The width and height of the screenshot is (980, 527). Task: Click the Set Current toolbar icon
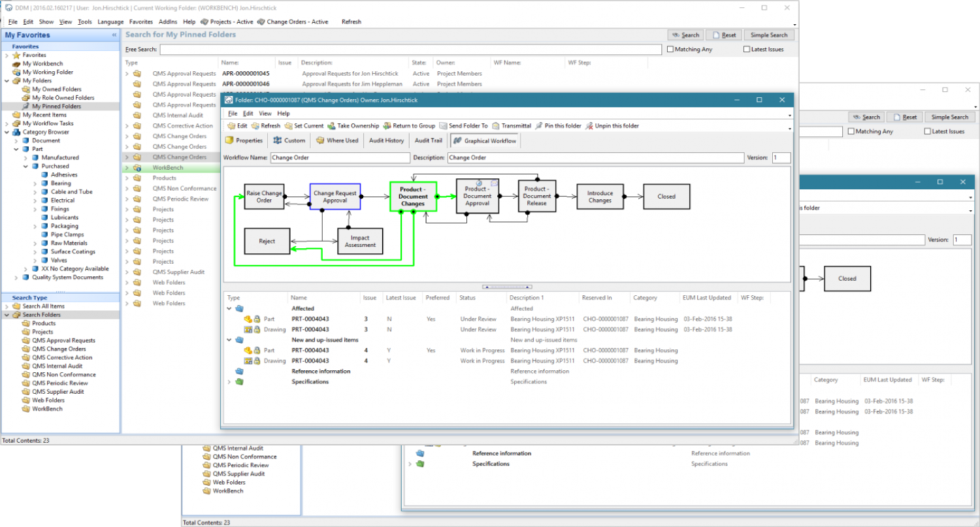tap(288, 126)
